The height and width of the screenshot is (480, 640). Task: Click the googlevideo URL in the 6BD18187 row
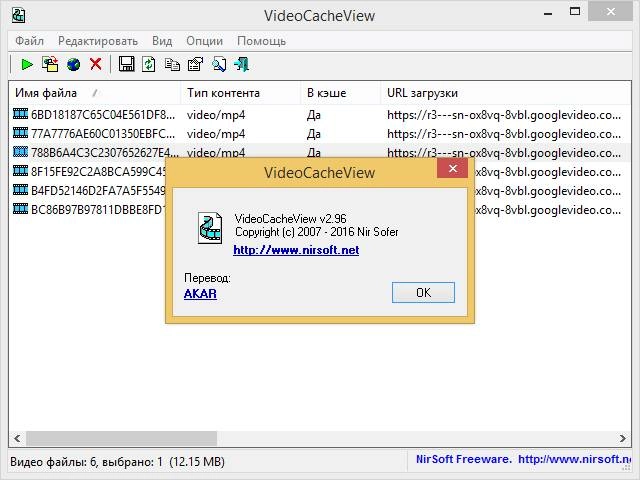tap(504, 115)
